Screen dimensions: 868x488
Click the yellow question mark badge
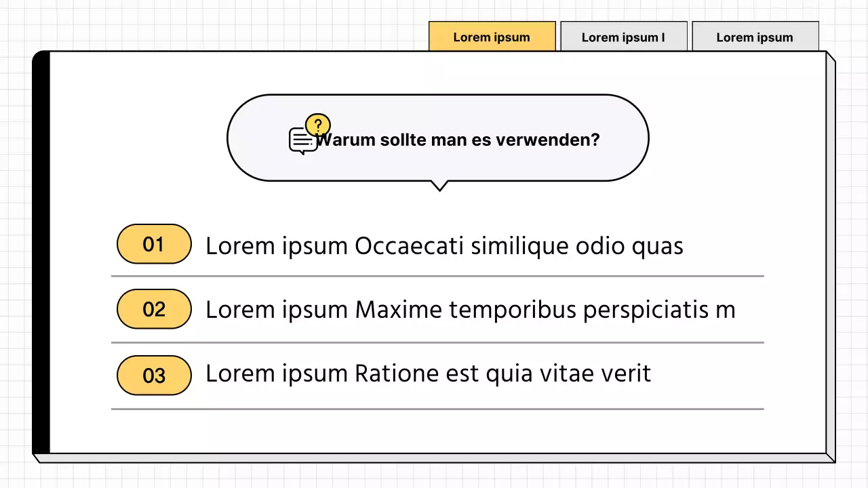[x=318, y=125]
